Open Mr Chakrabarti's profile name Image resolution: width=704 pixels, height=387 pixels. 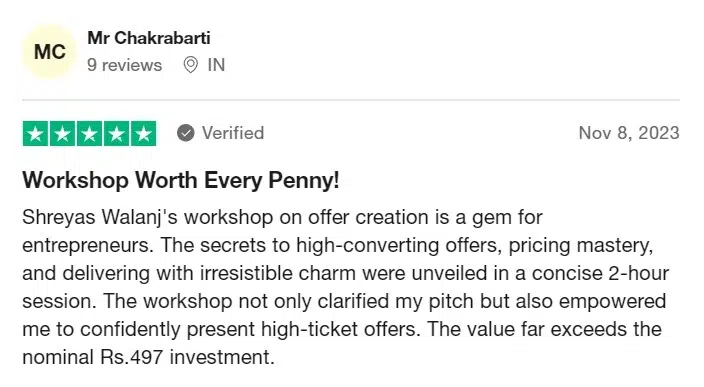(149, 38)
